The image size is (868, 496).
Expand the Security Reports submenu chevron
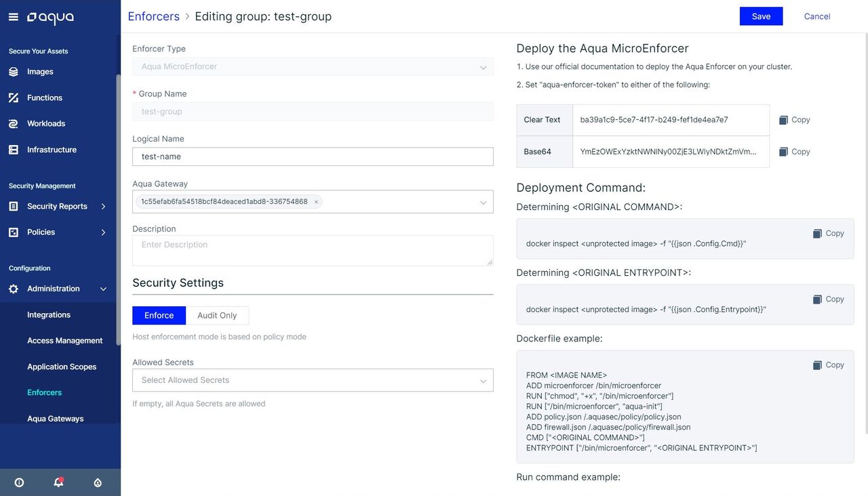103,206
